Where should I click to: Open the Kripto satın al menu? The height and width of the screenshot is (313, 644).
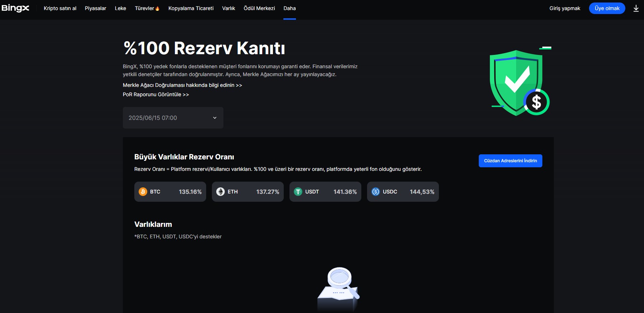[60, 8]
